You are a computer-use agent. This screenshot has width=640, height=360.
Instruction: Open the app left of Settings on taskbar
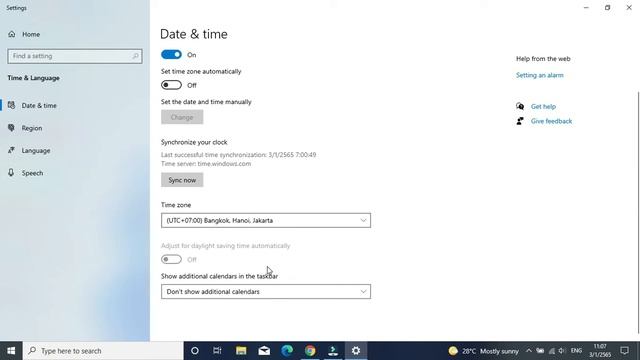(x=333, y=351)
